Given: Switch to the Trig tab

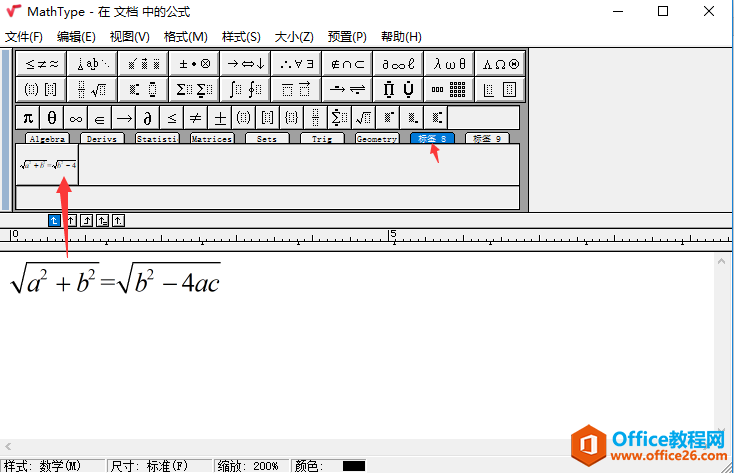Looking at the screenshot, I should tap(322, 139).
